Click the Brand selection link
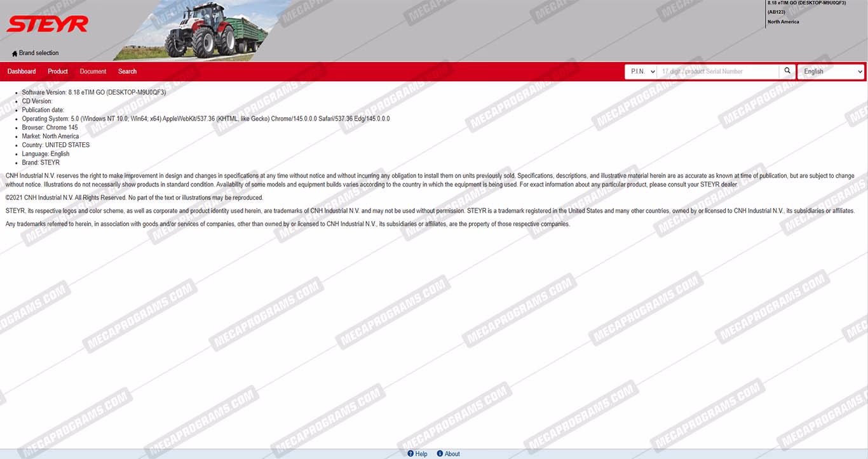Image resolution: width=868 pixels, height=459 pixels. (39, 53)
